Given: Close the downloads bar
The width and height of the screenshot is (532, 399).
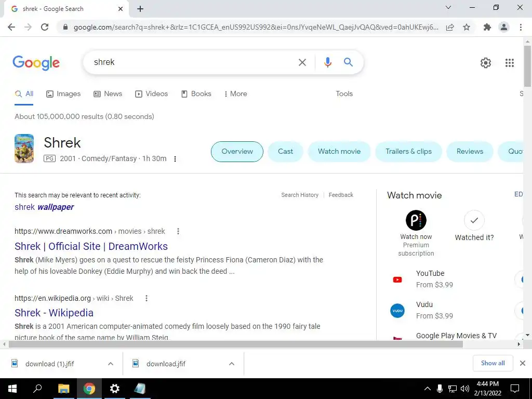Looking at the screenshot, I should tap(523, 363).
